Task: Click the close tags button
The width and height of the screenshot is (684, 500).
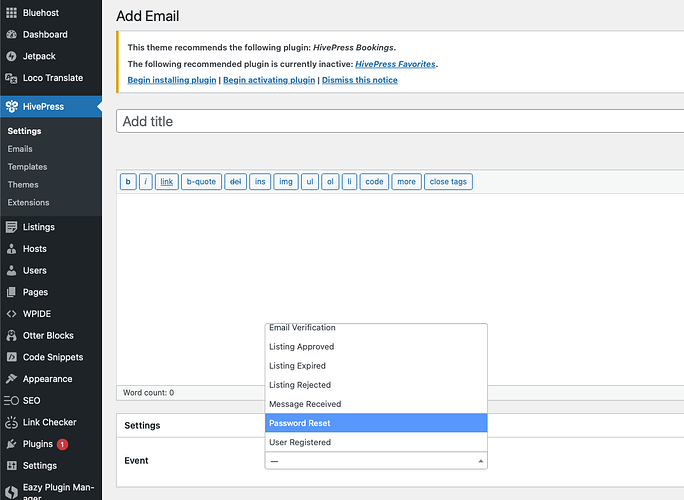Action: coord(448,182)
